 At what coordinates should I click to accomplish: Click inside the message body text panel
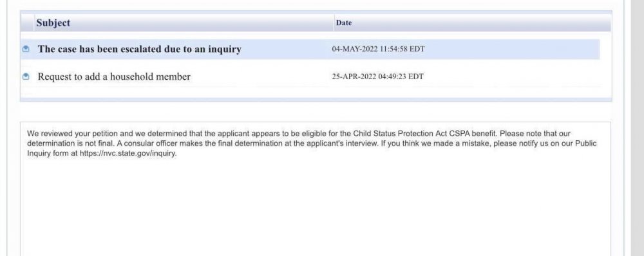[315, 188]
